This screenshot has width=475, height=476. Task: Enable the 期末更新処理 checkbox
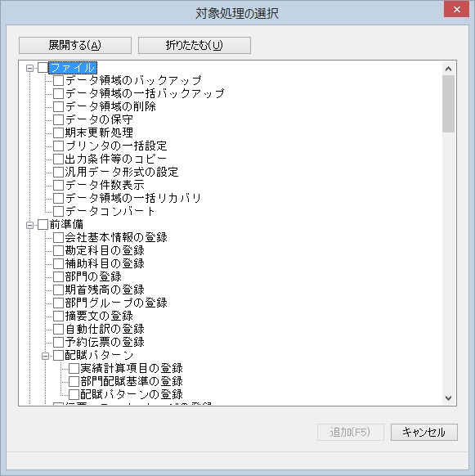click(x=58, y=133)
